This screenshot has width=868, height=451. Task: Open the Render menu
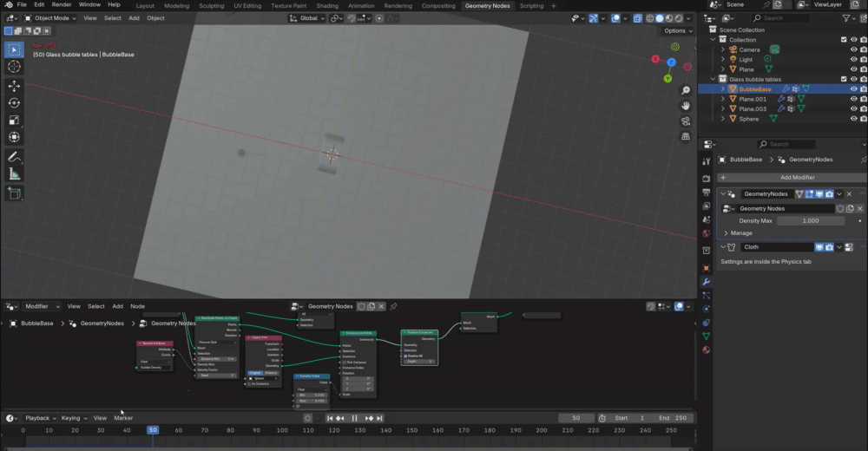pos(62,5)
